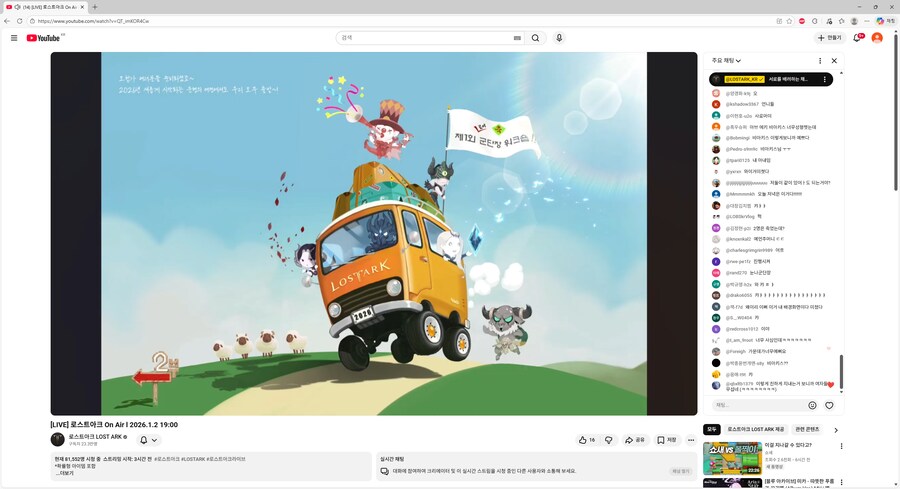The height and width of the screenshot is (489, 900).
Task: Send a heart reaction in chat
Action: click(x=829, y=405)
